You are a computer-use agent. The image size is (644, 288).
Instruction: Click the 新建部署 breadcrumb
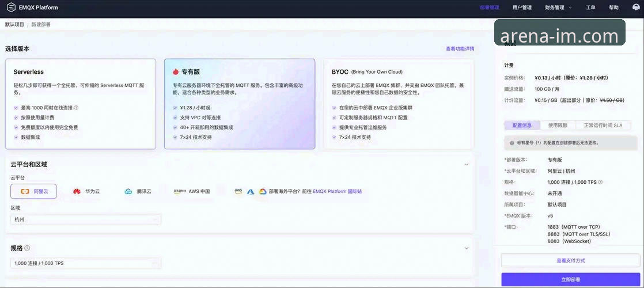(x=41, y=25)
